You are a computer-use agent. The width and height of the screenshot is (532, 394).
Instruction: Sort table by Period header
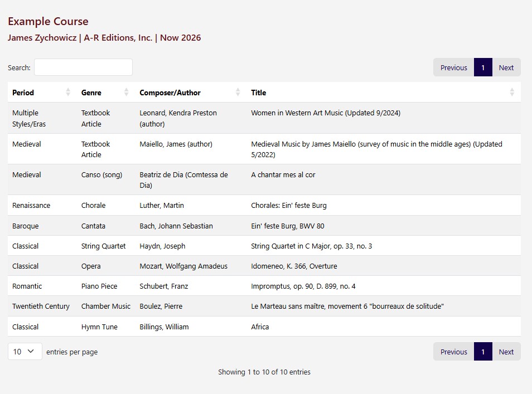pos(23,93)
